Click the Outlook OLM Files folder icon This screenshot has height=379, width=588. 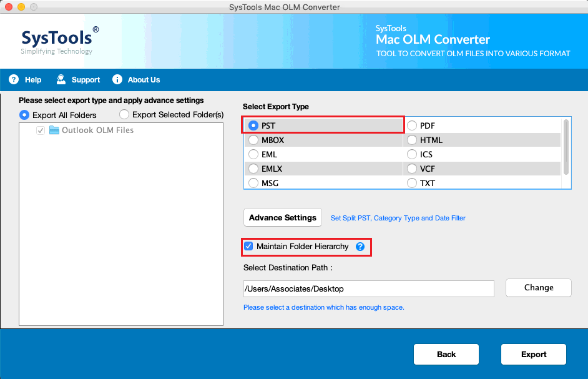click(54, 130)
